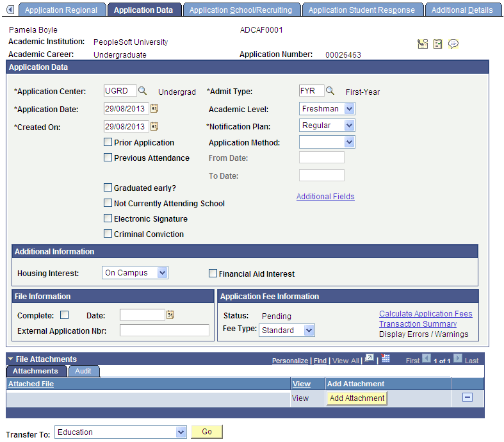Click the Last row navigation arrow
The height and width of the screenshot is (442, 504).
coord(458,358)
